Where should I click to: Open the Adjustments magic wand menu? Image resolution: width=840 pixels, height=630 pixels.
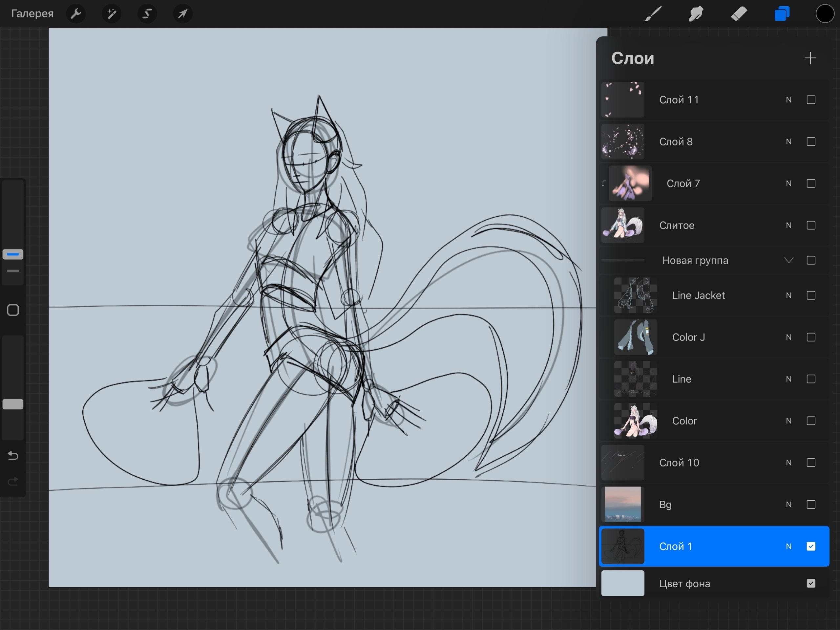click(112, 14)
